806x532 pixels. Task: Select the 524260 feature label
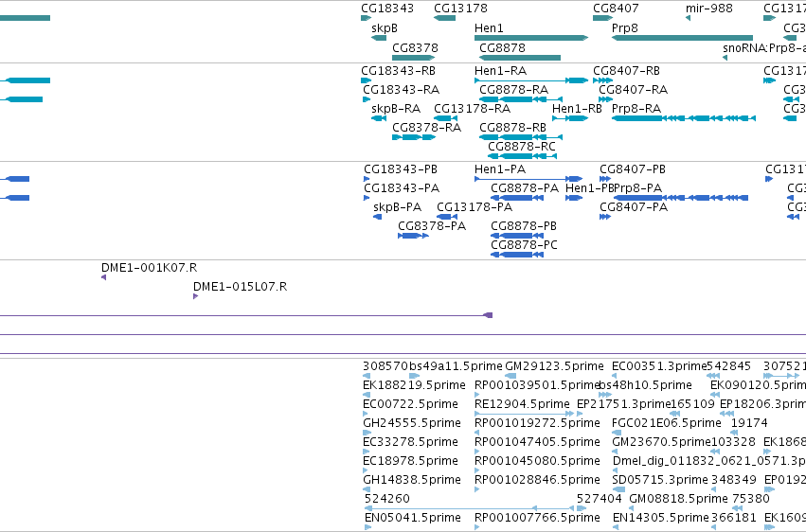coord(387,499)
